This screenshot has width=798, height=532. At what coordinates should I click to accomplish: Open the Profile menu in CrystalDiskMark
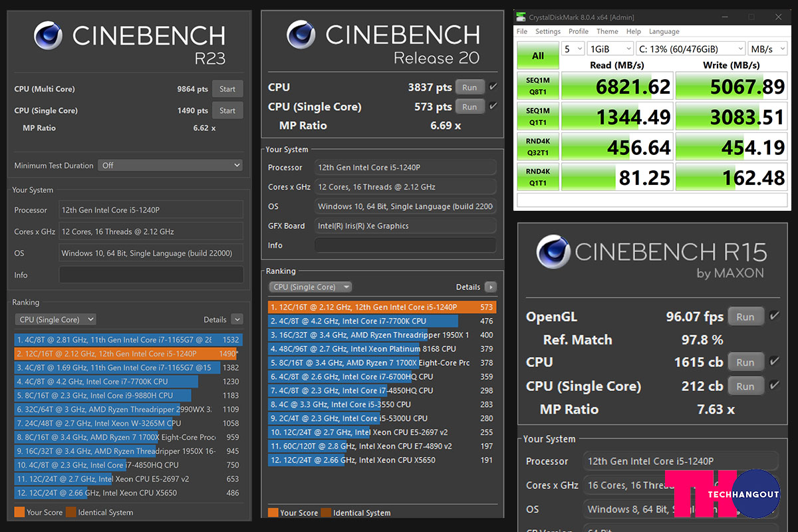pyautogui.click(x=579, y=31)
